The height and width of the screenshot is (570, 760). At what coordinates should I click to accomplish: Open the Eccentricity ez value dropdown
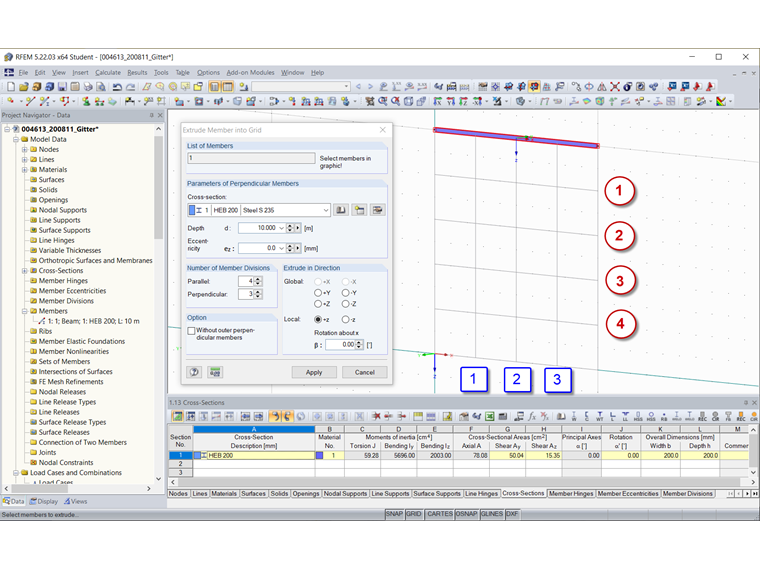click(x=281, y=248)
